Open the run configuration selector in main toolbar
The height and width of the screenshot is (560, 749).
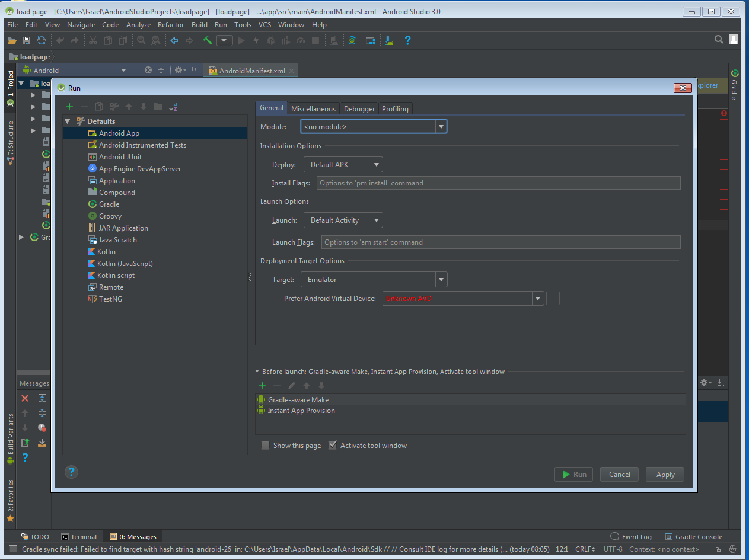pos(224,40)
